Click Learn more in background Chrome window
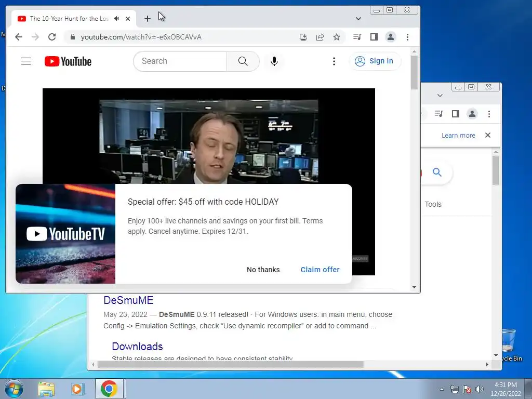Screen dimensions: 532x399 (x=458, y=136)
